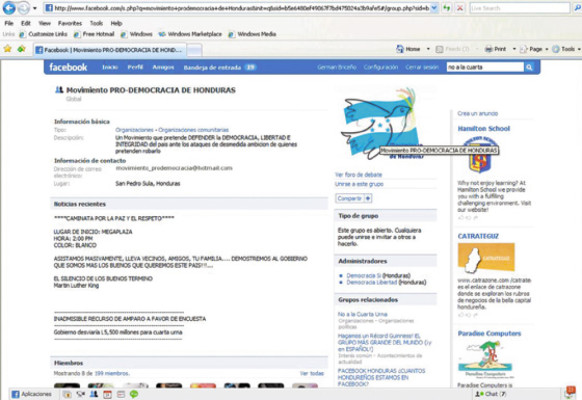Expand the Home button dropdown arrow
Screen dimensions: 582x400
coord(428,49)
